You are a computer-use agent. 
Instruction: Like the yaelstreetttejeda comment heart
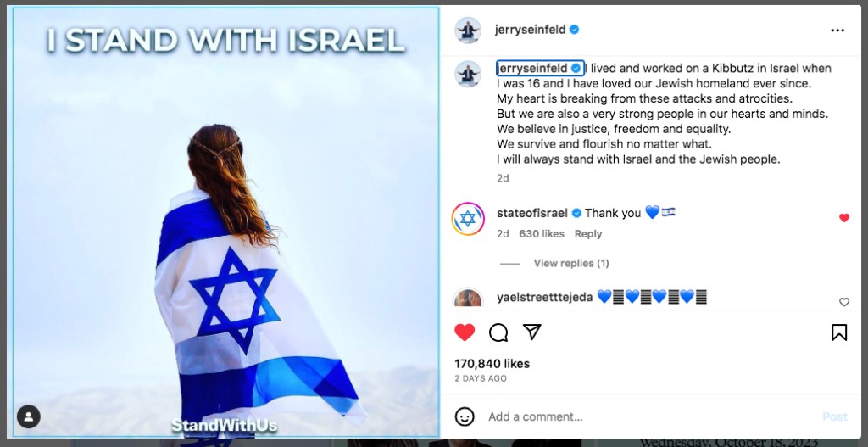pyautogui.click(x=844, y=302)
